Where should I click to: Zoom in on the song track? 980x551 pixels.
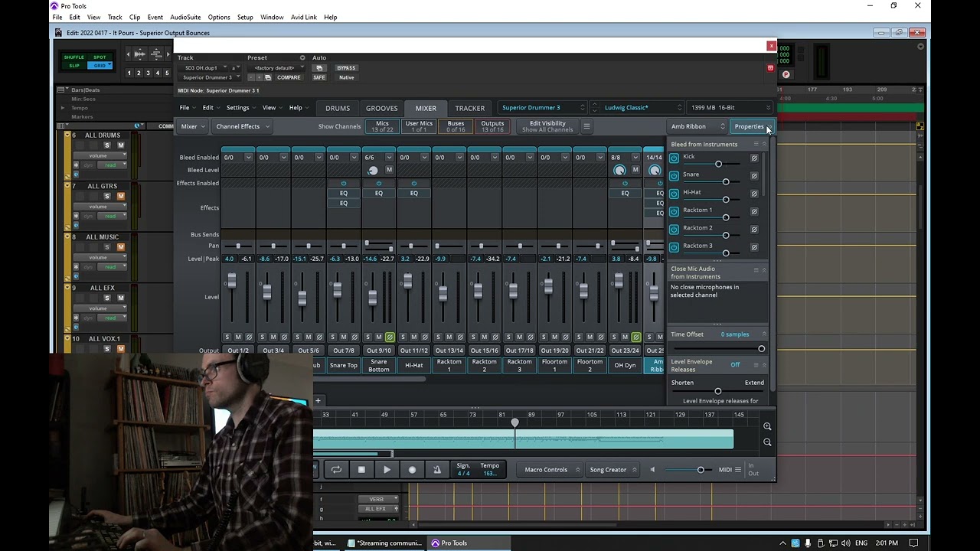click(767, 426)
